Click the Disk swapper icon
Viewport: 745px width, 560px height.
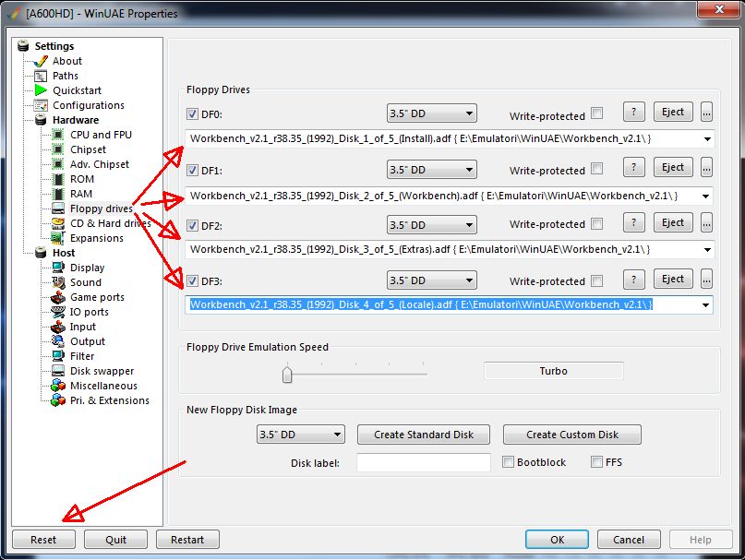pos(58,371)
